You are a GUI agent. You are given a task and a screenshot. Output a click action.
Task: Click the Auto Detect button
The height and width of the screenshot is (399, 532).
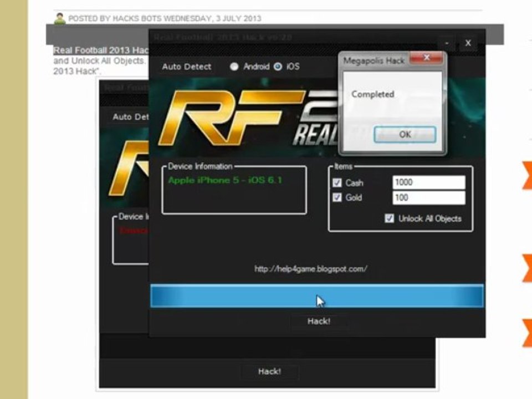click(187, 66)
